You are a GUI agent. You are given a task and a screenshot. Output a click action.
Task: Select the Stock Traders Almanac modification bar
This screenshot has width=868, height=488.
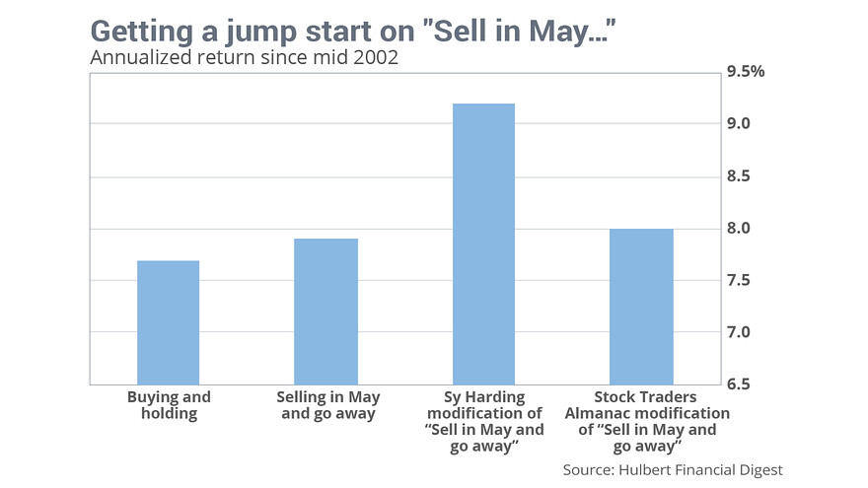coord(641,306)
